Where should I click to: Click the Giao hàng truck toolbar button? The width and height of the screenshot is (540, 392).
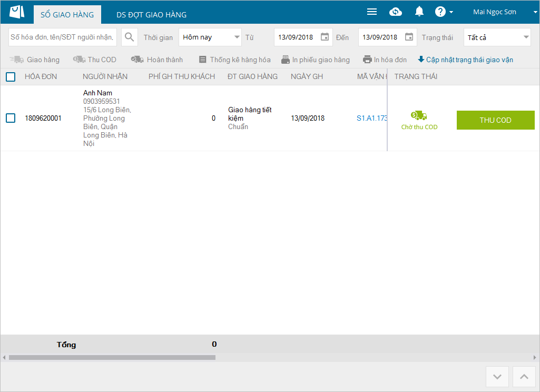(x=34, y=60)
